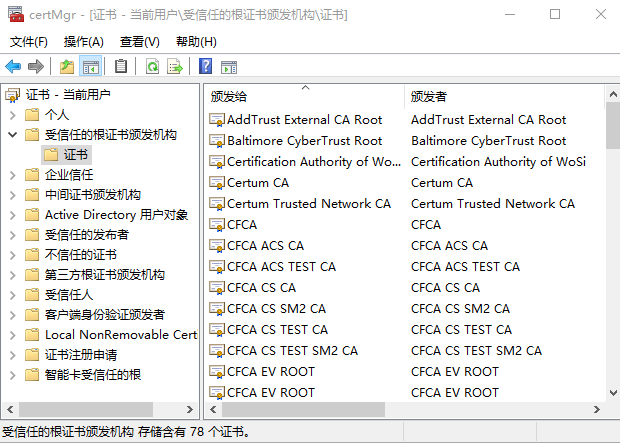This screenshot has width=620, height=443.
Task: Collapse the 受信任的根证书颁发机构 node arrow
Action: pyautogui.click(x=12, y=135)
